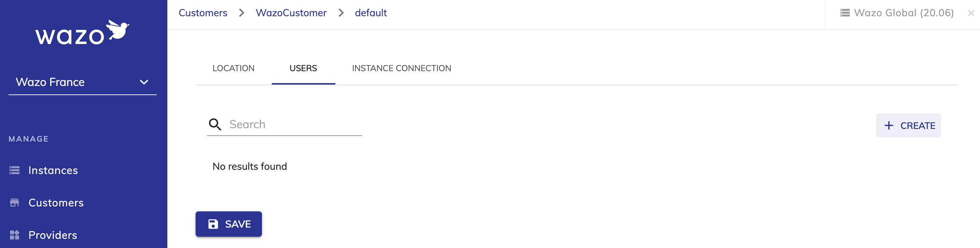
Task: Select the Users tab
Action: click(303, 68)
